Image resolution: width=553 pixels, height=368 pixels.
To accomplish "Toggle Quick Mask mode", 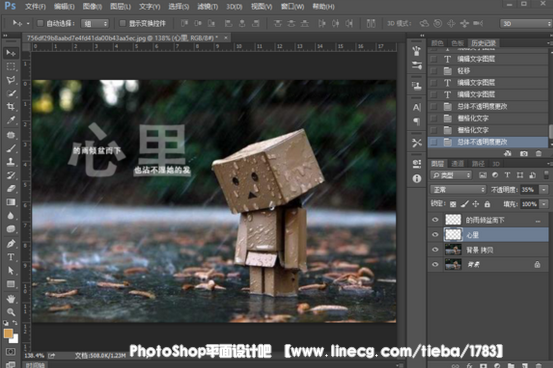I will [x=11, y=351].
